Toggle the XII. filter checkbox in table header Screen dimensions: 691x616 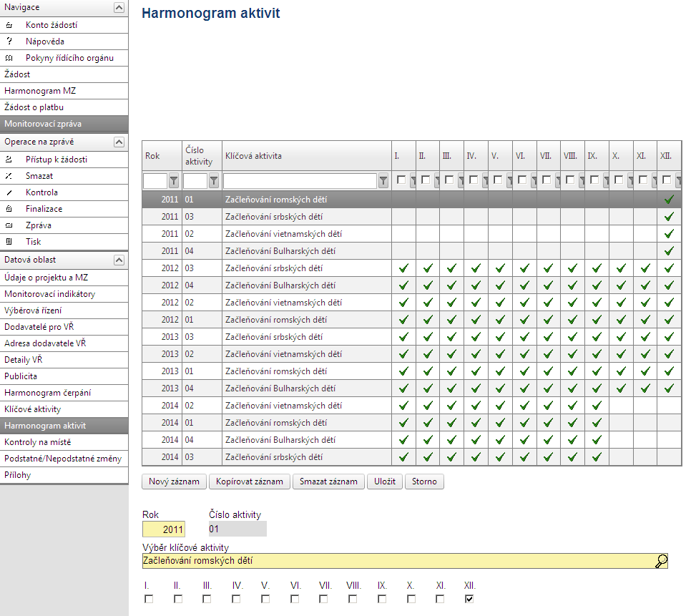(667, 180)
